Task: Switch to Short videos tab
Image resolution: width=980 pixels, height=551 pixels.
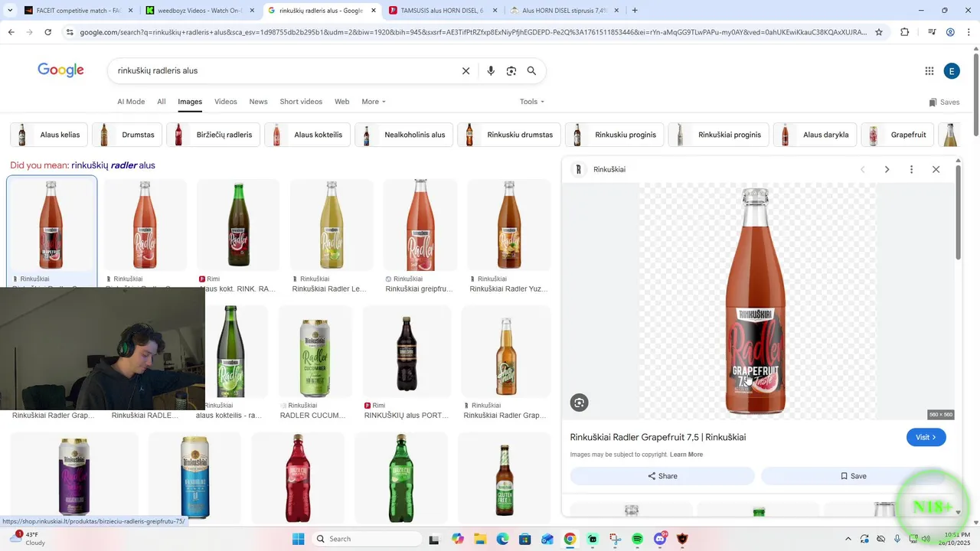Action: pos(301,101)
